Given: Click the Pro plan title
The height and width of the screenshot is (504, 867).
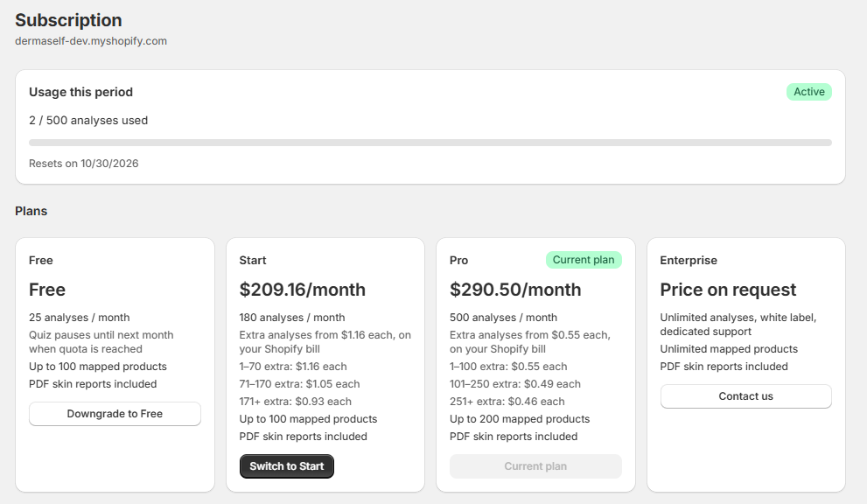Looking at the screenshot, I should coord(459,261).
